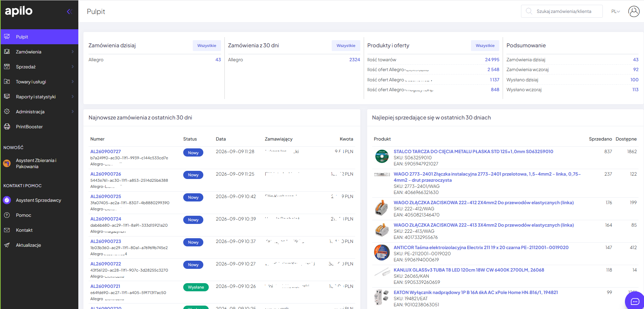The width and height of the screenshot is (644, 309).
Task: Click the EATON circuit breaker thumbnail
Action: (382, 297)
